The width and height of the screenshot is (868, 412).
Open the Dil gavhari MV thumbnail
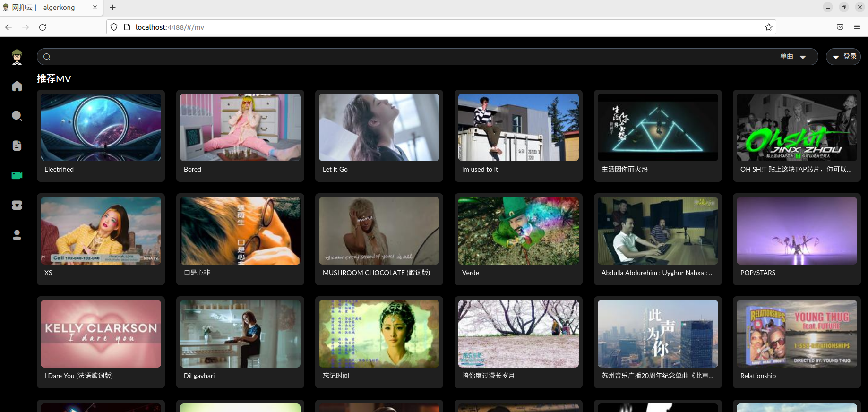(x=240, y=334)
